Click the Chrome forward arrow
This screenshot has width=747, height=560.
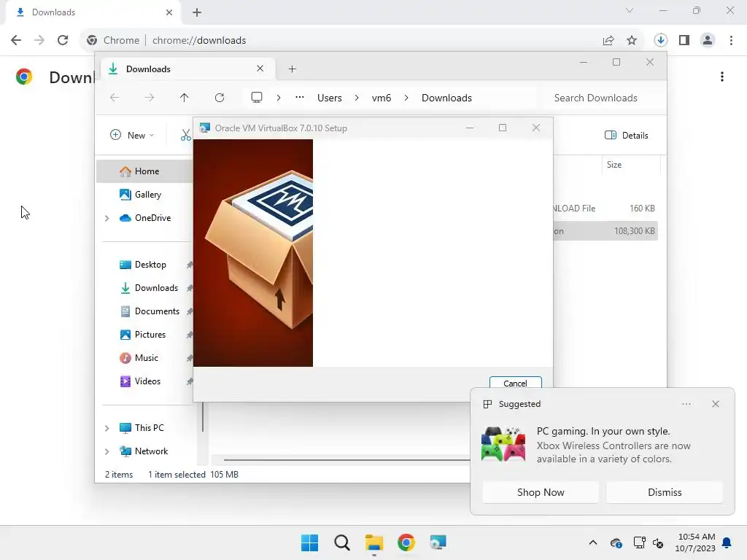[39, 40]
